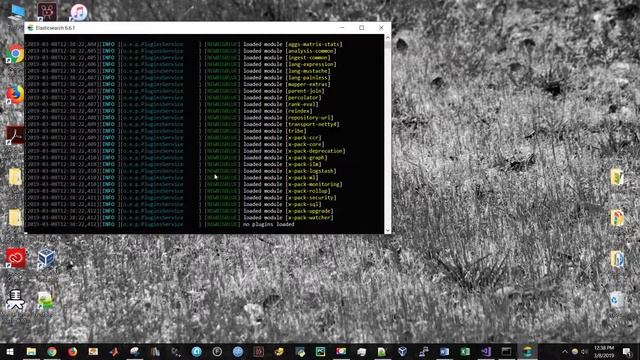640x360 pixels.
Task: Open Python icon on the taskbar
Action: coord(300,351)
